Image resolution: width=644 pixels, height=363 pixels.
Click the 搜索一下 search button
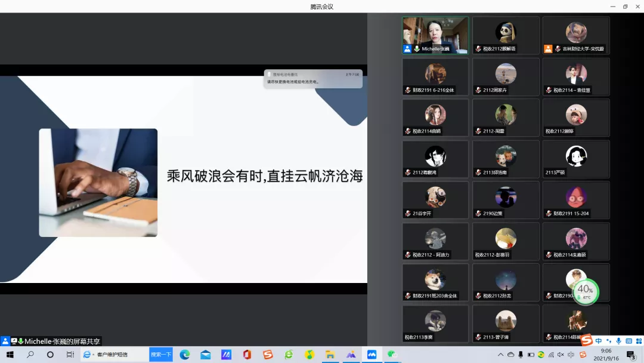(x=160, y=355)
